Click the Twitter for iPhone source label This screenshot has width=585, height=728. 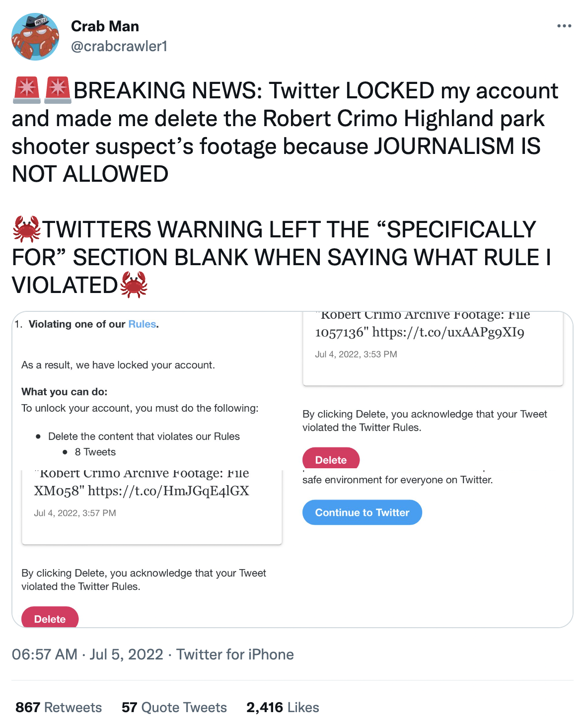pyautogui.click(x=235, y=655)
